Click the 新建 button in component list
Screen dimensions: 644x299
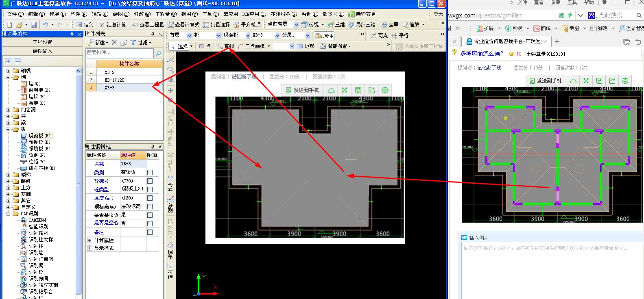pos(98,42)
